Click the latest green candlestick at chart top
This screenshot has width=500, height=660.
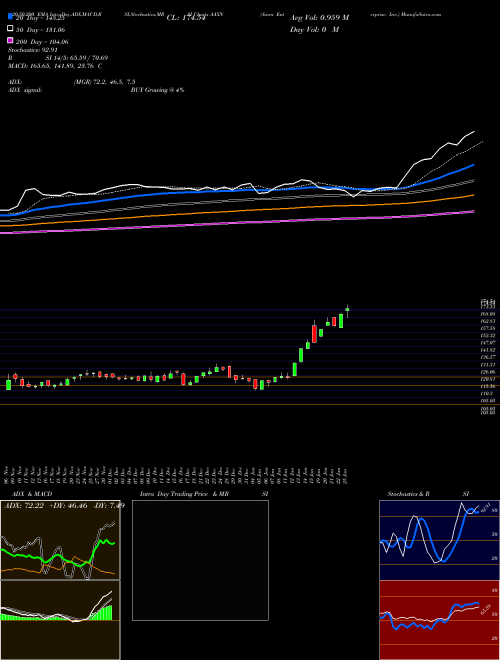(x=347, y=310)
